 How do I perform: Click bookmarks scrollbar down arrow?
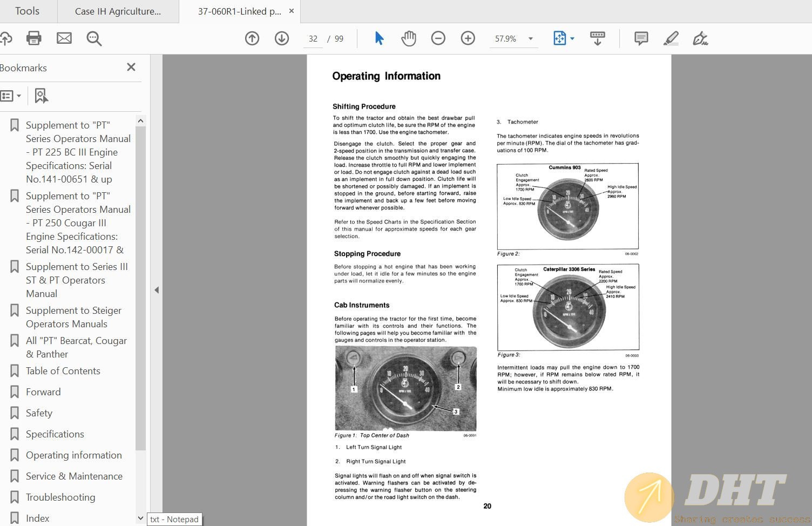click(x=140, y=518)
